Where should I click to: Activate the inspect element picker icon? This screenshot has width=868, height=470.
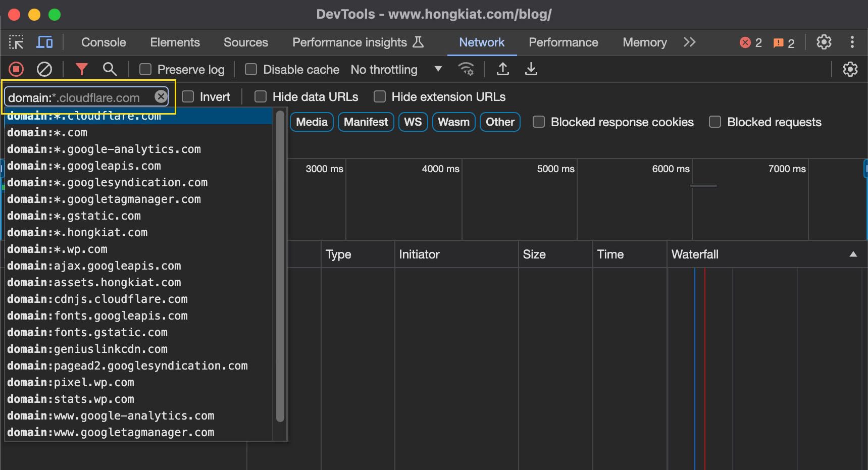coord(16,42)
